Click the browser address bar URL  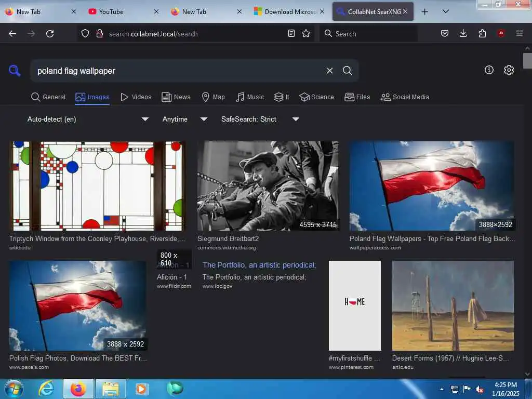(x=195, y=34)
